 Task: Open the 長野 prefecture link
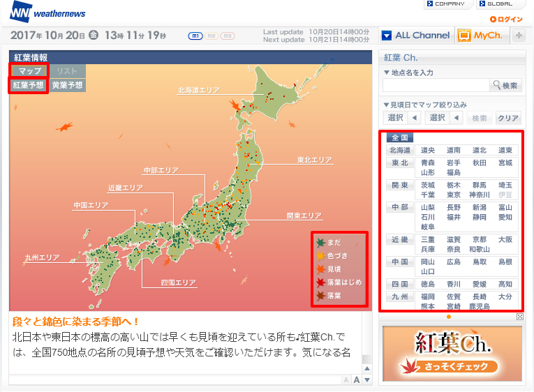point(454,207)
